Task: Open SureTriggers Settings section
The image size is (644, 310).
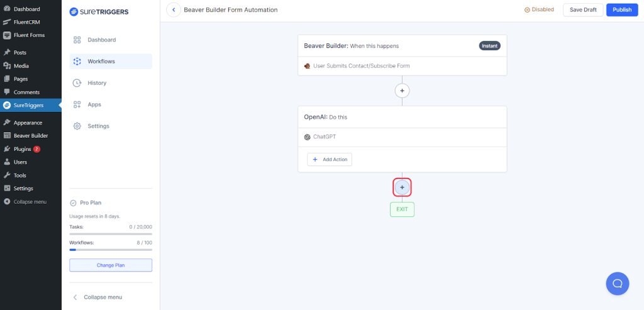Action: [98, 126]
